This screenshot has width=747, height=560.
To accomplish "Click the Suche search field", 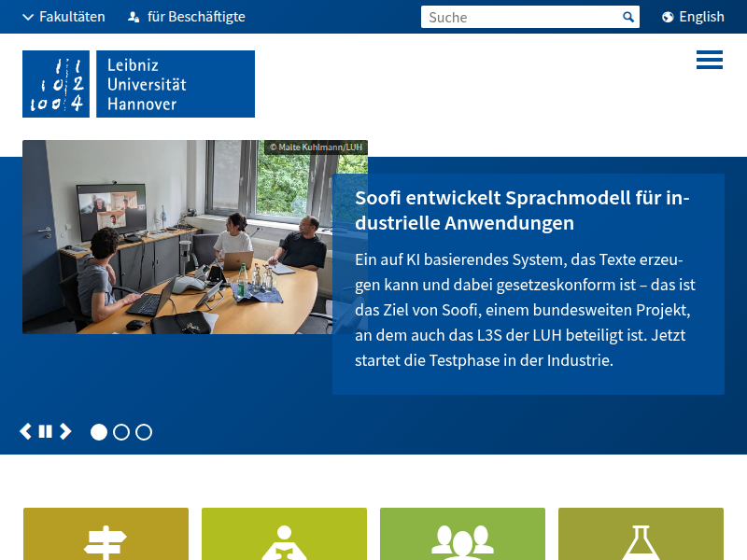I will [x=521, y=17].
